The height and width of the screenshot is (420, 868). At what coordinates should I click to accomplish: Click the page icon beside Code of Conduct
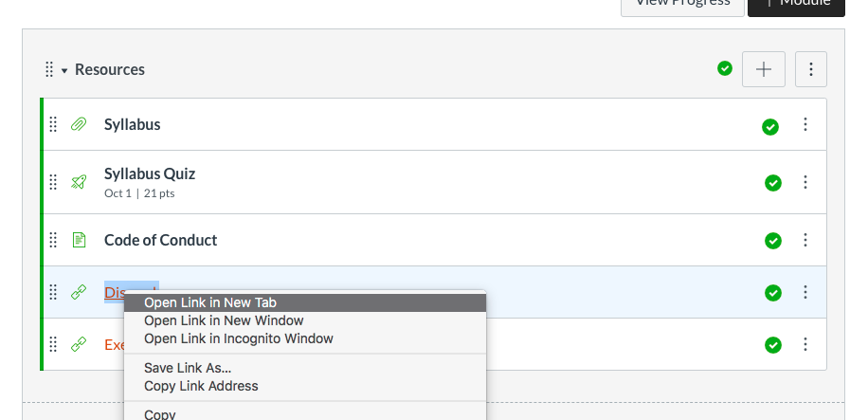coord(79,240)
